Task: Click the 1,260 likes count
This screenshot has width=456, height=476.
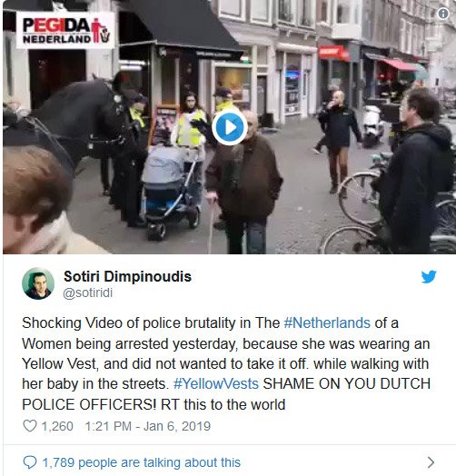Action: tap(57, 426)
